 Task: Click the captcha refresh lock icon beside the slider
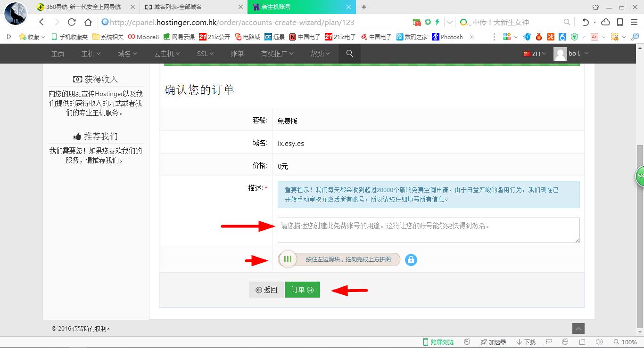point(411,259)
